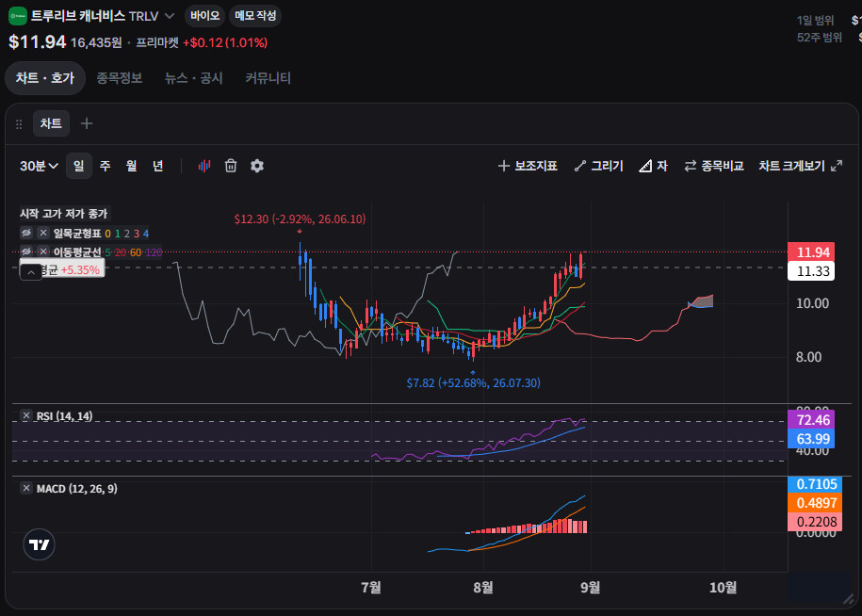Viewport: 862px width, 616px height.
Task: Add an indicator via 보조지표
Action: pos(528,166)
